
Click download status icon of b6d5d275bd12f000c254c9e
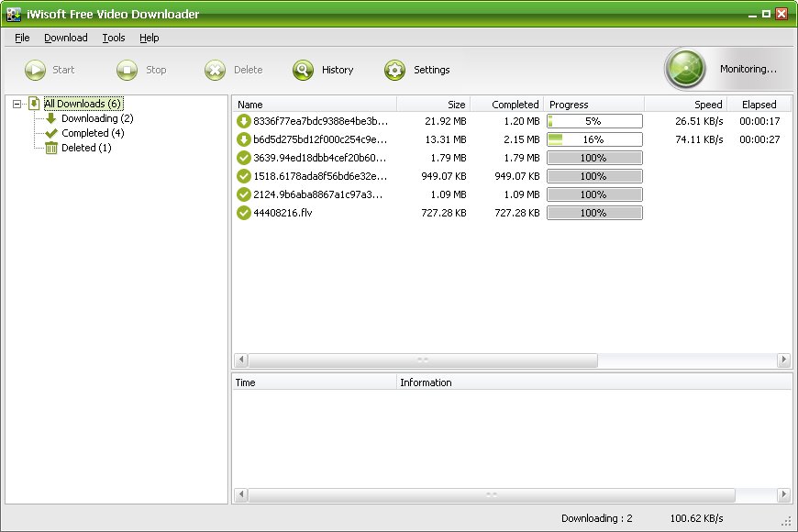click(244, 139)
